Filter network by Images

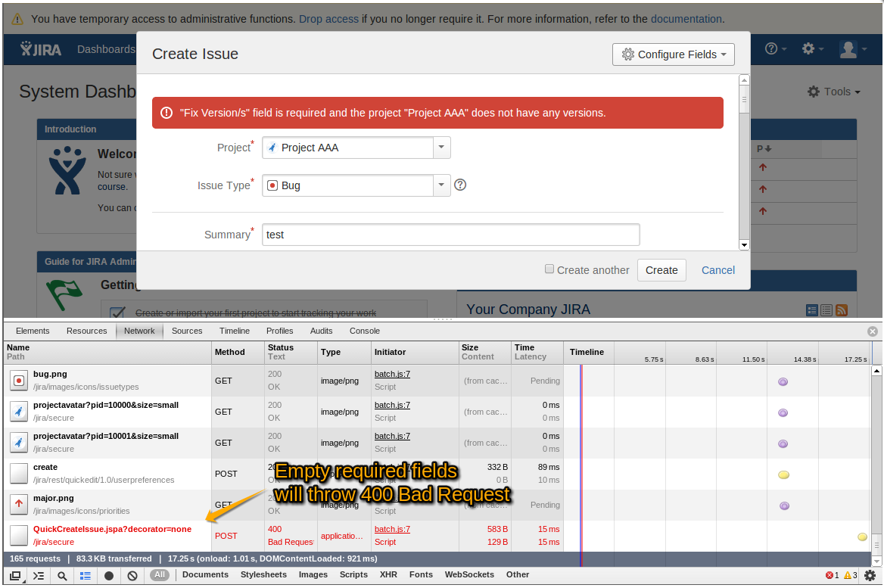313,575
